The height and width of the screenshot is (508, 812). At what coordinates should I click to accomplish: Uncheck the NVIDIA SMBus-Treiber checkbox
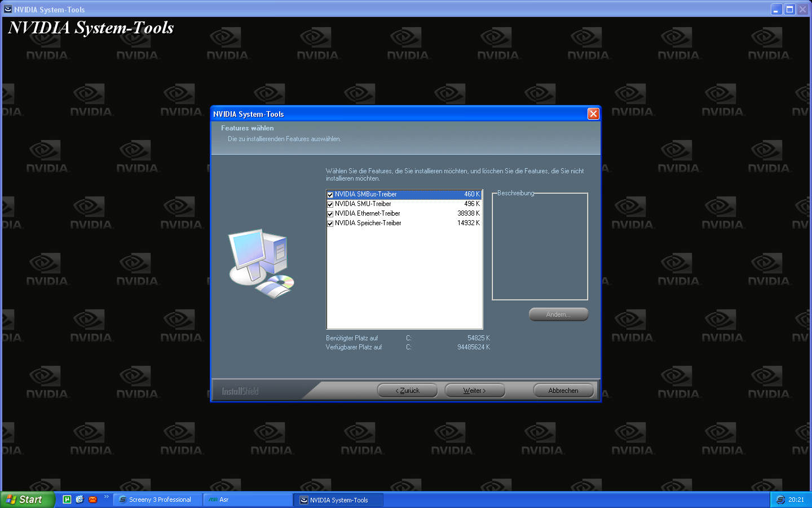tap(330, 195)
